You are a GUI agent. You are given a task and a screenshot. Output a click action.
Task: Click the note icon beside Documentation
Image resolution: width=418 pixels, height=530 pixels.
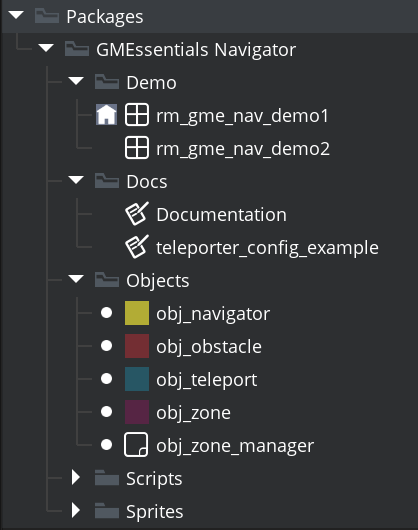coord(137,214)
